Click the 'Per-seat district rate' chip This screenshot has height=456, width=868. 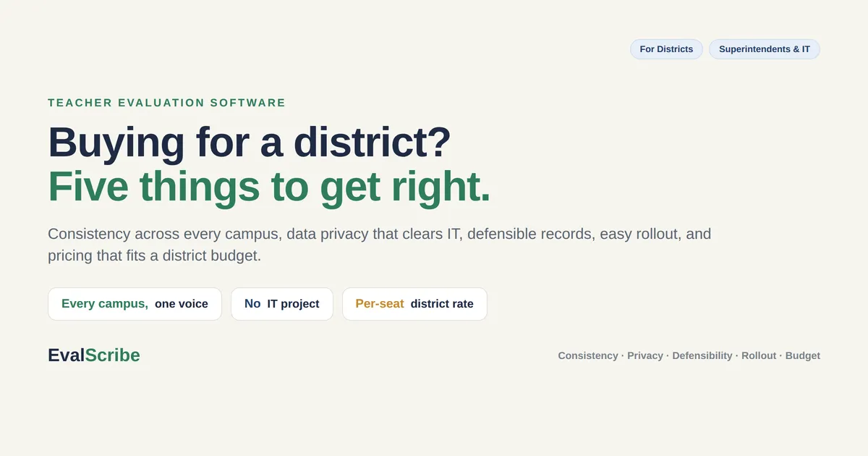(414, 304)
